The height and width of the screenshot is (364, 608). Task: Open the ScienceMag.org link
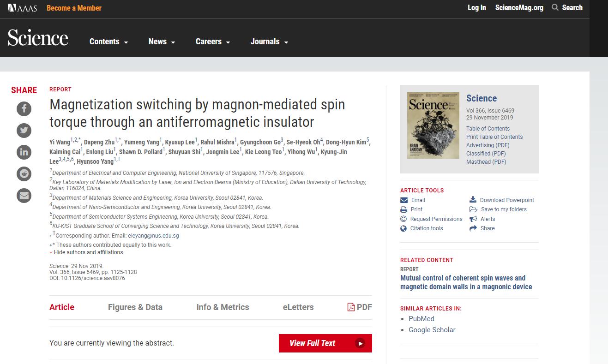(519, 7)
